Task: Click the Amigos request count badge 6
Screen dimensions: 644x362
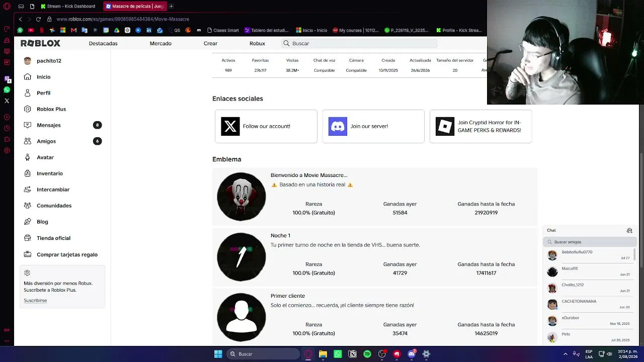Action: (x=97, y=141)
